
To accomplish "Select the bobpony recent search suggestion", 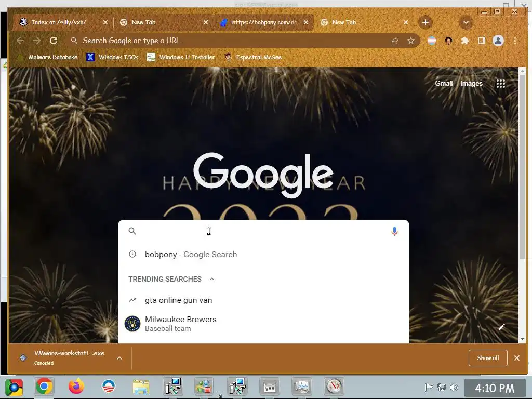I will pyautogui.click(x=263, y=255).
